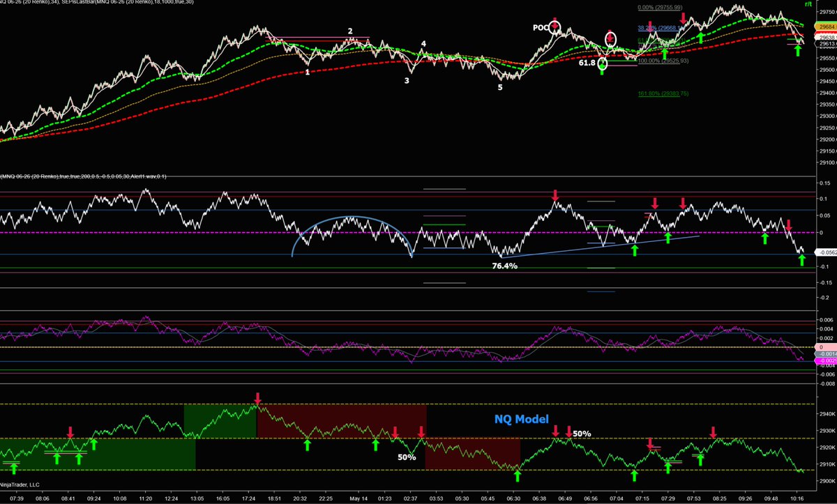Click the 76.4% annotation in oscillator panel
837x504 pixels.
pos(505,266)
